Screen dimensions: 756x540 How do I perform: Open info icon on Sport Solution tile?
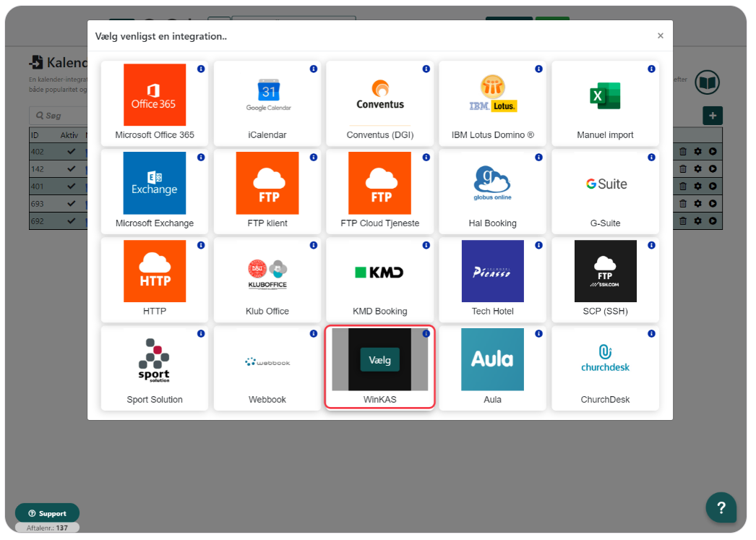[201, 334]
